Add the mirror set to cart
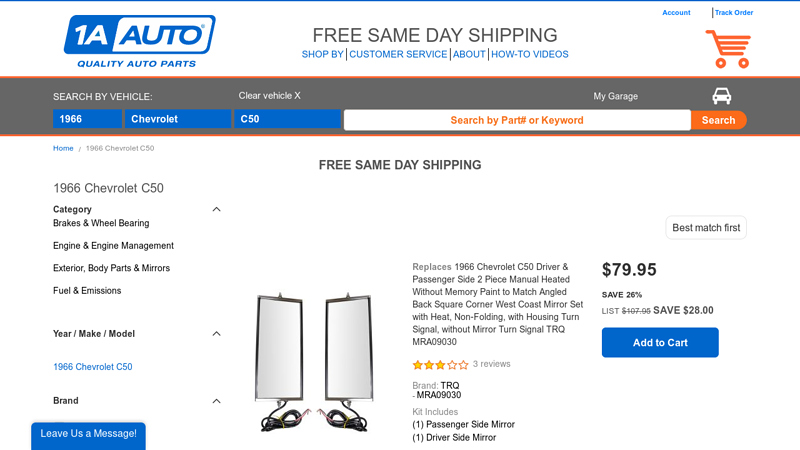 pos(660,343)
